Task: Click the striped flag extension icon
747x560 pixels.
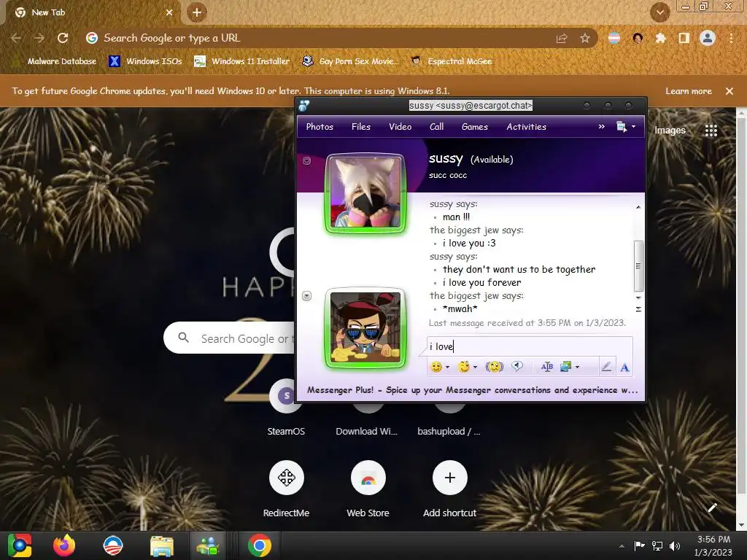Action: pyautogui.click(x=614, y=38)
